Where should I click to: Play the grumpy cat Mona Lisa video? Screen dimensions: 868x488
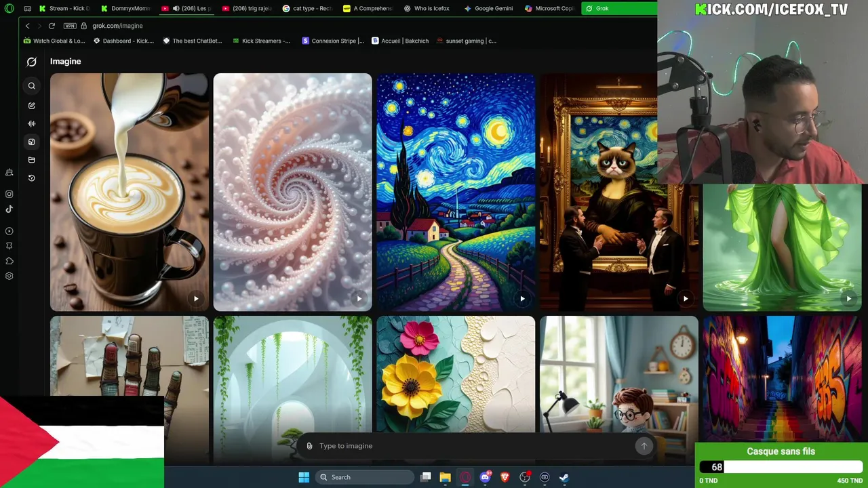tap(686, 298)
